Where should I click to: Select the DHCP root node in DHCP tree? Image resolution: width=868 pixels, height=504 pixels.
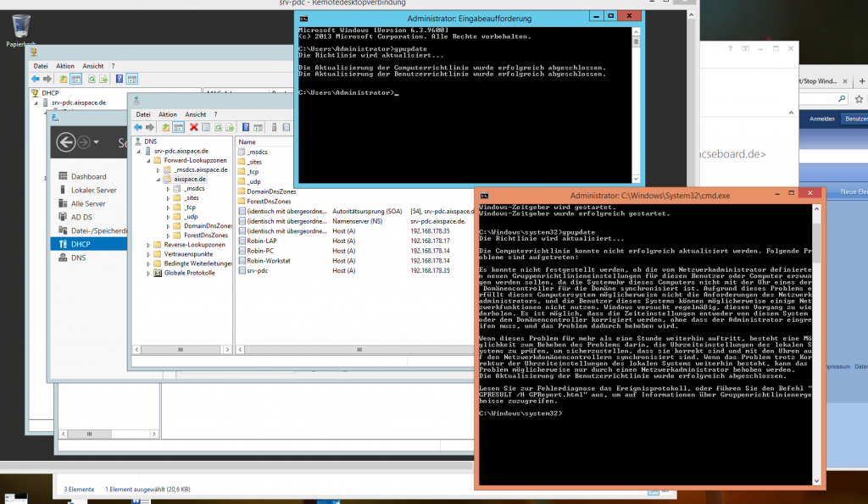pyautogui.click(x=50, y=93)
